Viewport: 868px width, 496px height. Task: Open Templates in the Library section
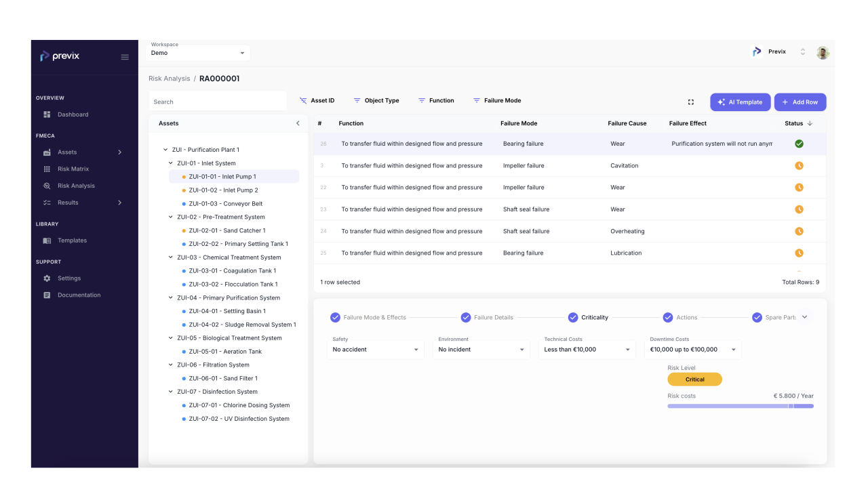[72, 241]
